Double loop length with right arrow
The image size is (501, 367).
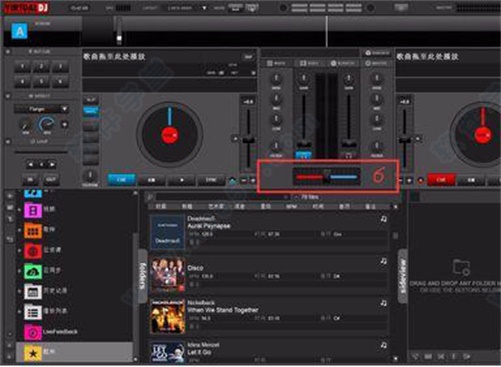tap(52, 164)
